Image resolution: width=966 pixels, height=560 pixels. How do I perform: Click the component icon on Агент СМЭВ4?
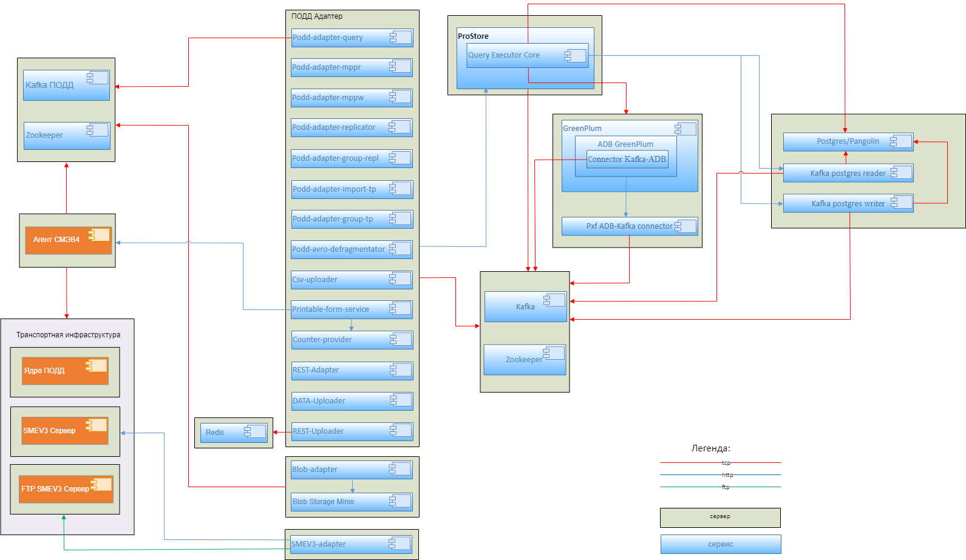click(99, 235)
